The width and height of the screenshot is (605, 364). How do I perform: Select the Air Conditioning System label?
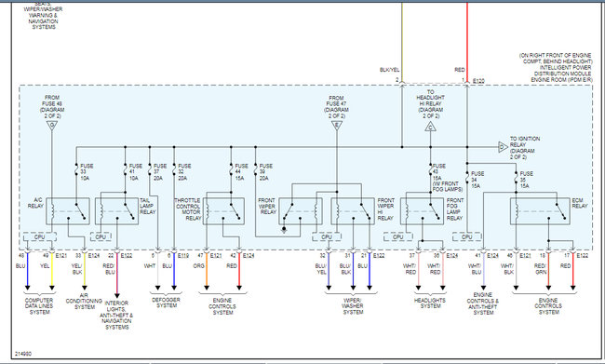pyautogui.click(x=84, y=301)
